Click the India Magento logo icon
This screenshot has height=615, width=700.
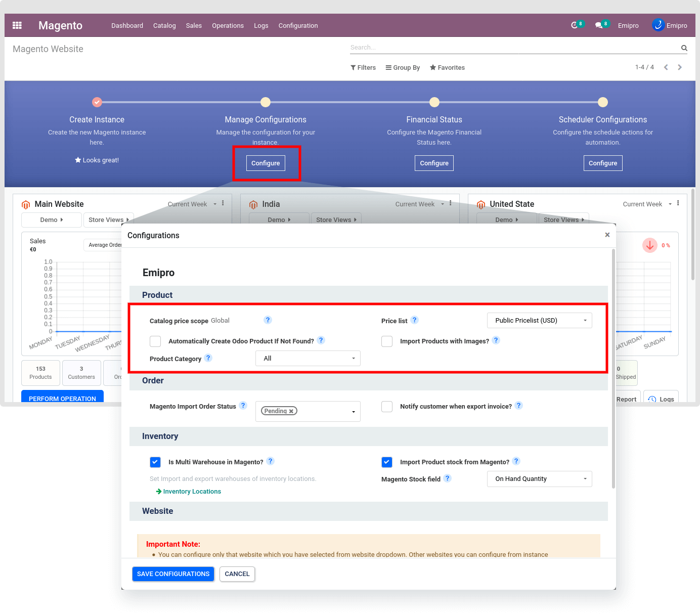click(253, 204)
